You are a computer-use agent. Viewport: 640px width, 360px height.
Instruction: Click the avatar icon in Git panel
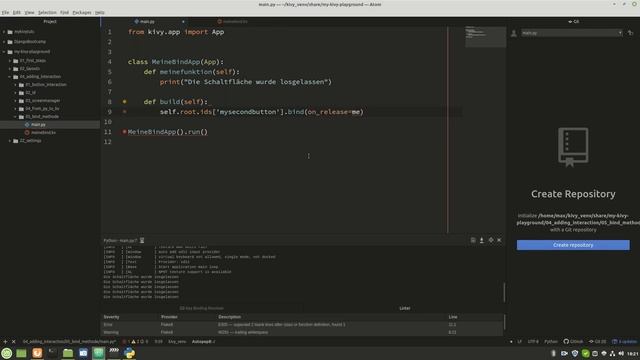click(x=513, y=33)
